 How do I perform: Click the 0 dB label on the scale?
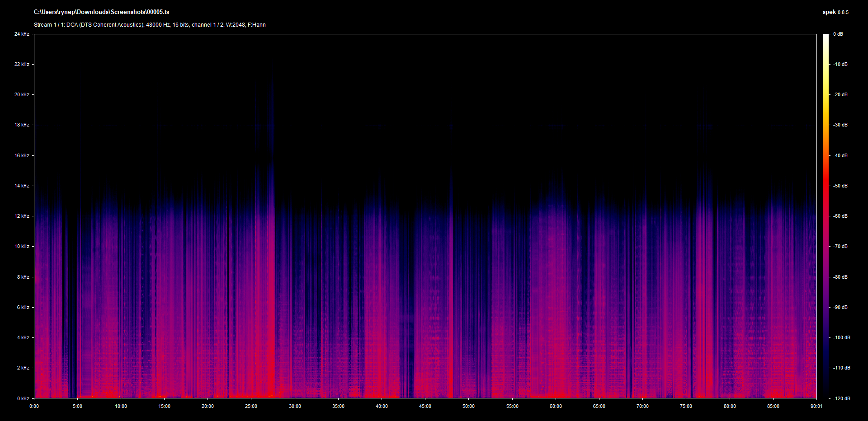tap(838, 34)
